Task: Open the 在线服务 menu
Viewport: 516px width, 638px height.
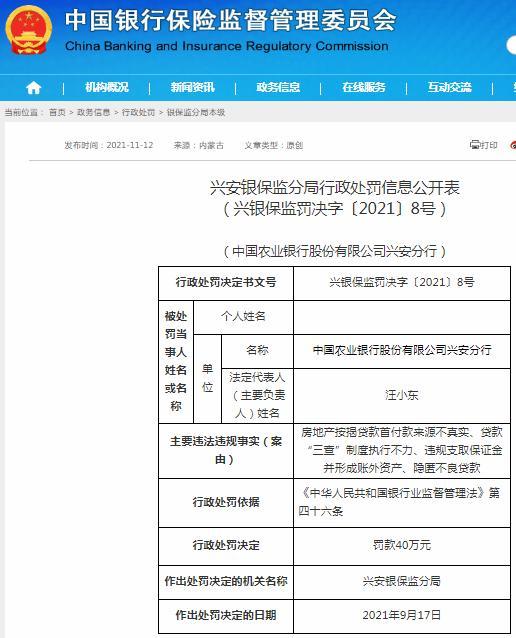Action: [364, 87]
